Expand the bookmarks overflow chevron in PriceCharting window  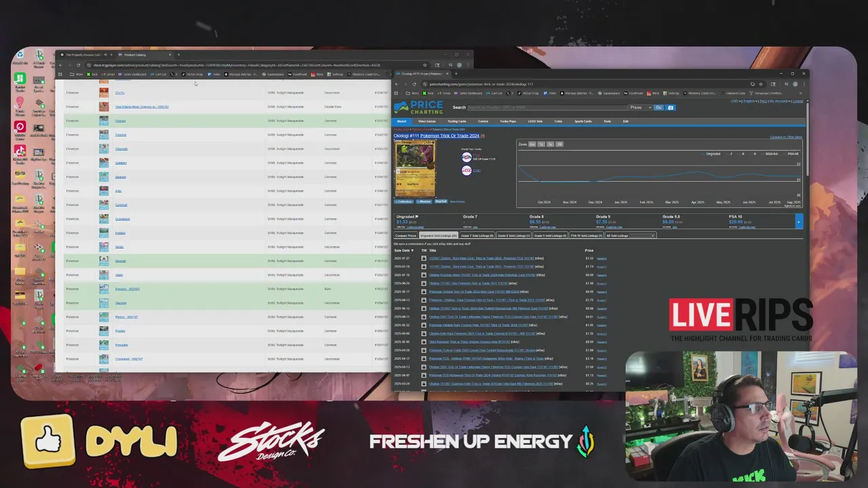(x=800, y=93)
